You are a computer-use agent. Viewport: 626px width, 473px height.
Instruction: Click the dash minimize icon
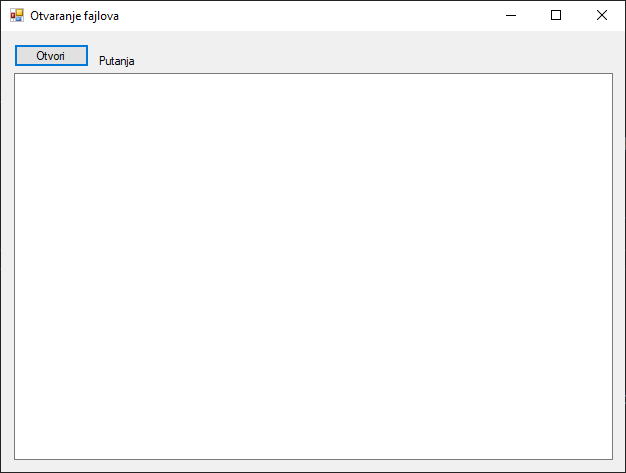coord(511,16)
